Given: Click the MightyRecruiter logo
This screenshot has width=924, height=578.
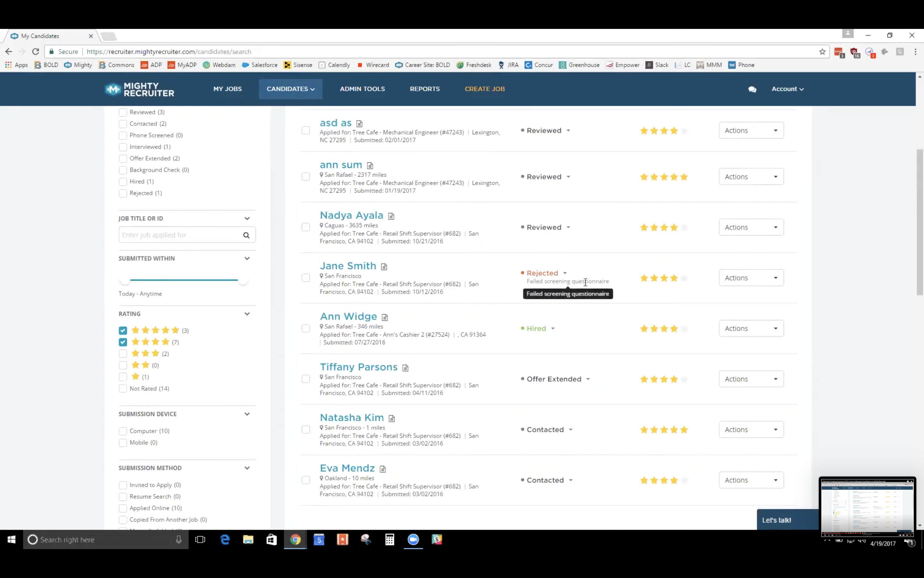Looking at the screenshot, I should coord(139,89).
